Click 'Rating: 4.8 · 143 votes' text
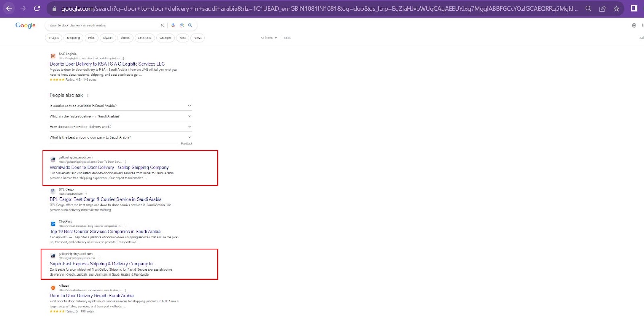644x319 pixels. tap(81, 80)
